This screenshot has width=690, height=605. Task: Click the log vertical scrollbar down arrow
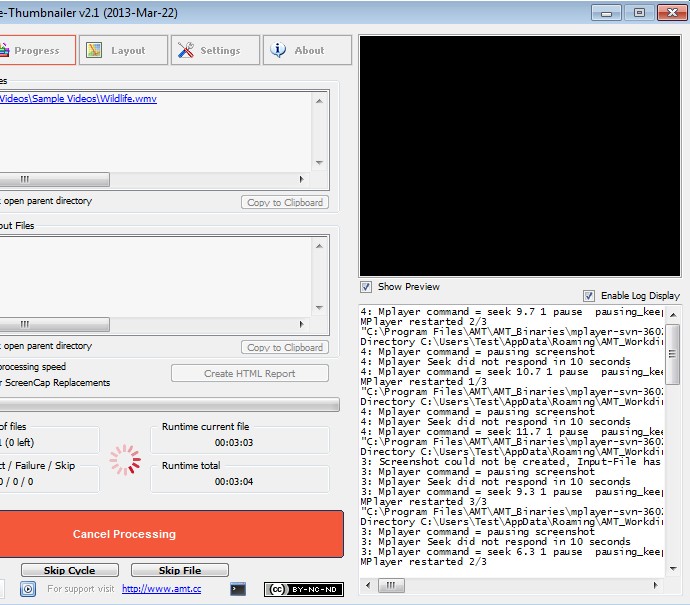673,568
